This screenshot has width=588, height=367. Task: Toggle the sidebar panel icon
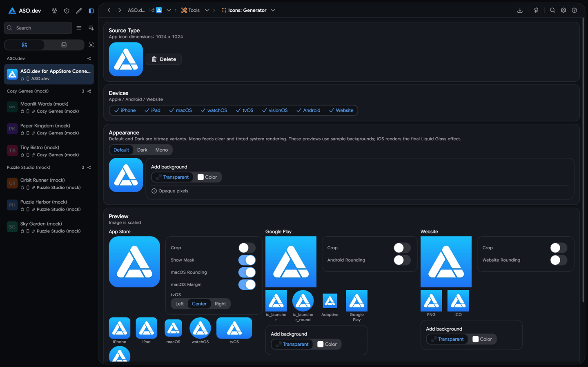click(x=91, y=11)
